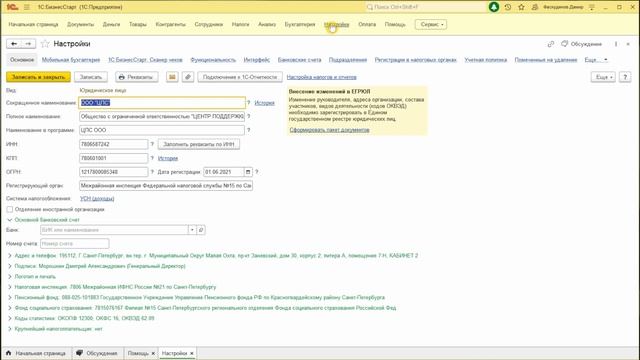The image size is (640, 360).
Task: Open the Сервис dropdown menu
Action: tap(431, 24)
